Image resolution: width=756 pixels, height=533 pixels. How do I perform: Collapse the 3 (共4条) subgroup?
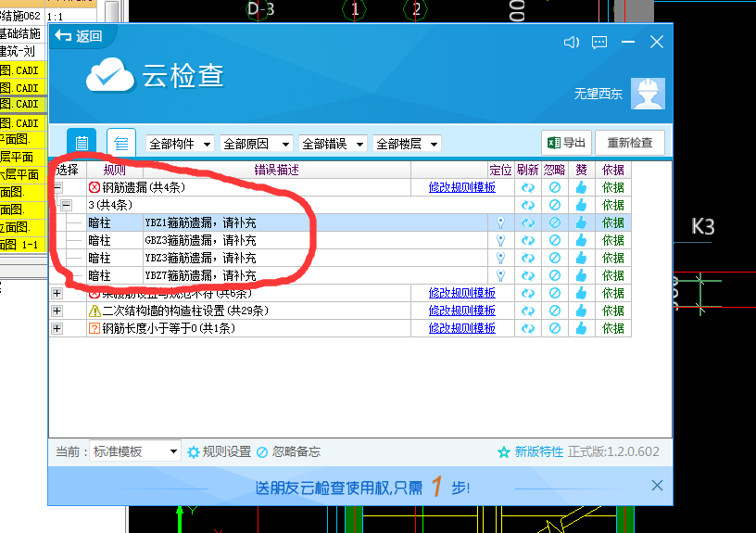tap(67, 205)
